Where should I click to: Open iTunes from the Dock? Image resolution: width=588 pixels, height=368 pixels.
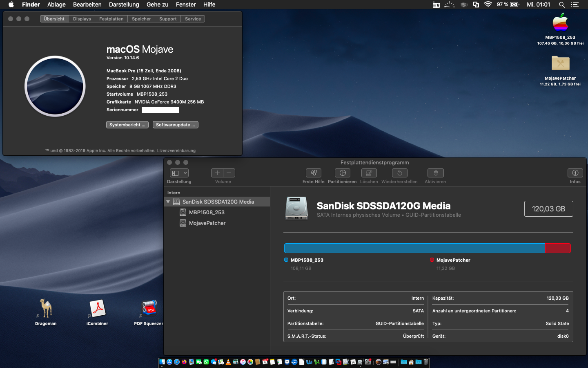(x=243, y=362)
